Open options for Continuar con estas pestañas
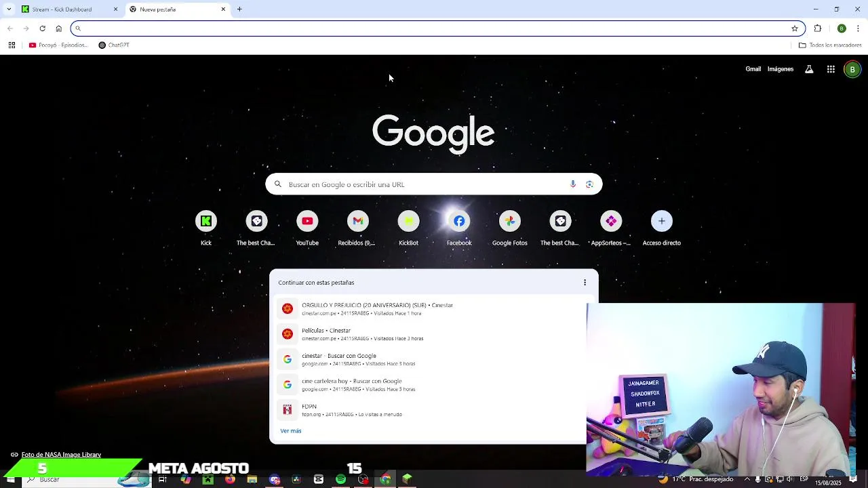The height and width of the screenshot is (488, 868). (x=585, y=283)
